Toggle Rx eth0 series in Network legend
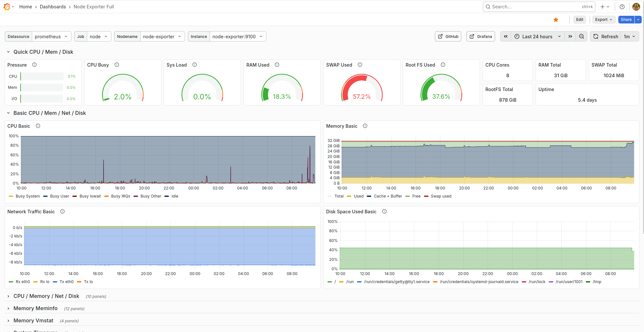This screenshot has width=644, height=332. [23, 282]
